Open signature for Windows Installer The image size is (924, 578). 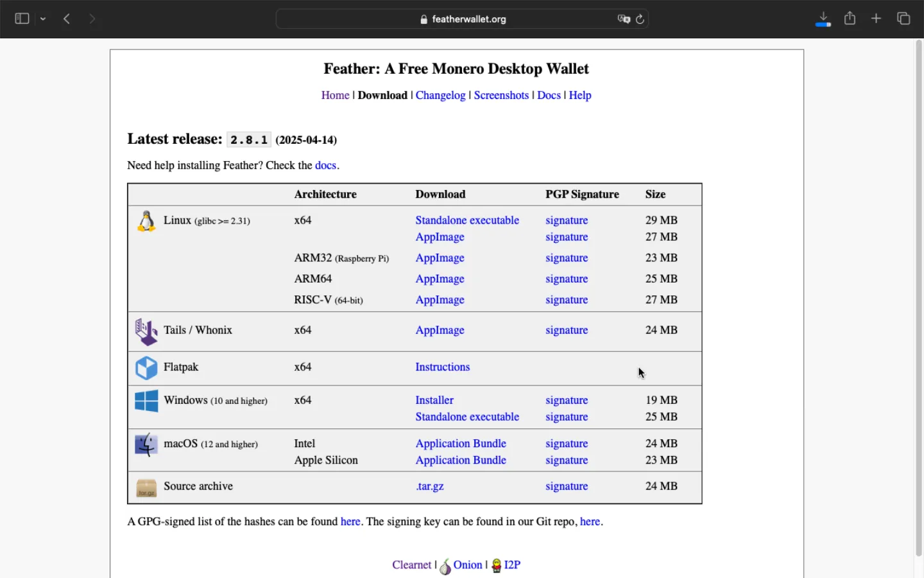(567, 400)
